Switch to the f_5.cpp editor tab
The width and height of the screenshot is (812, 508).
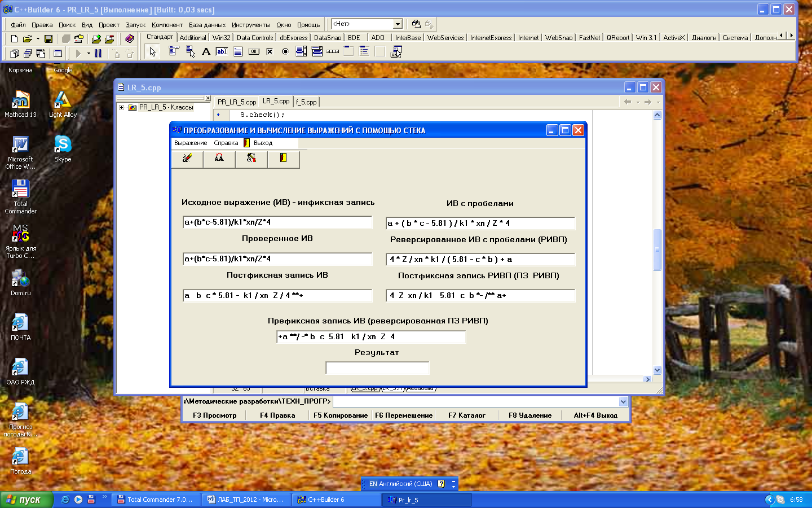coord(306,102)
